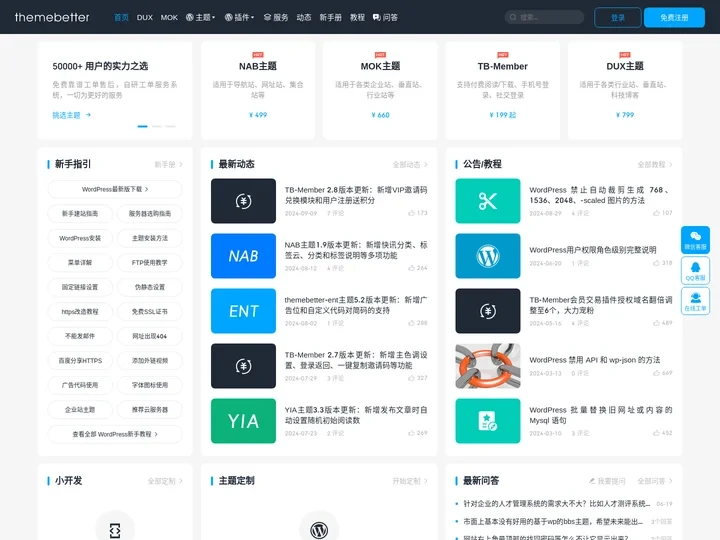Open online work order widget
720x540 pixels.
pos(695,301)
